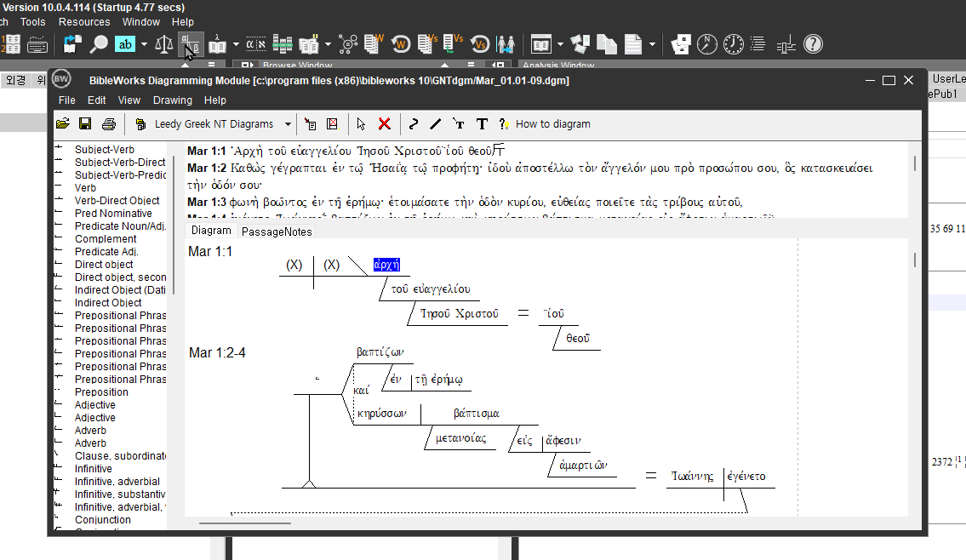Image resolution: width=966 pixels, height=560 pixels.
Task: Select the Preposition template
Action: coord(101,392)
